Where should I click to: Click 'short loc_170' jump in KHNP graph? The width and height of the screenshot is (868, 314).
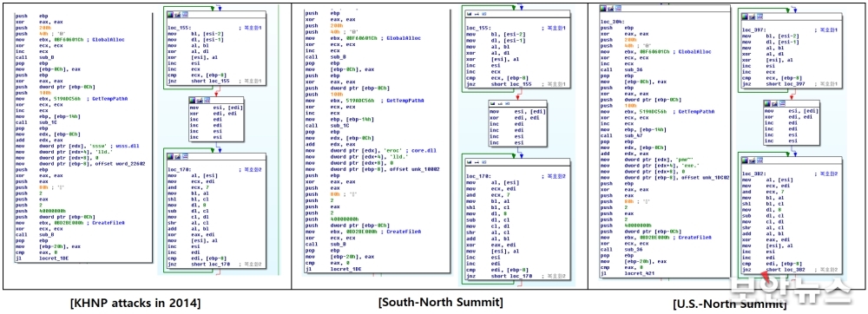(x=210, y=265)
